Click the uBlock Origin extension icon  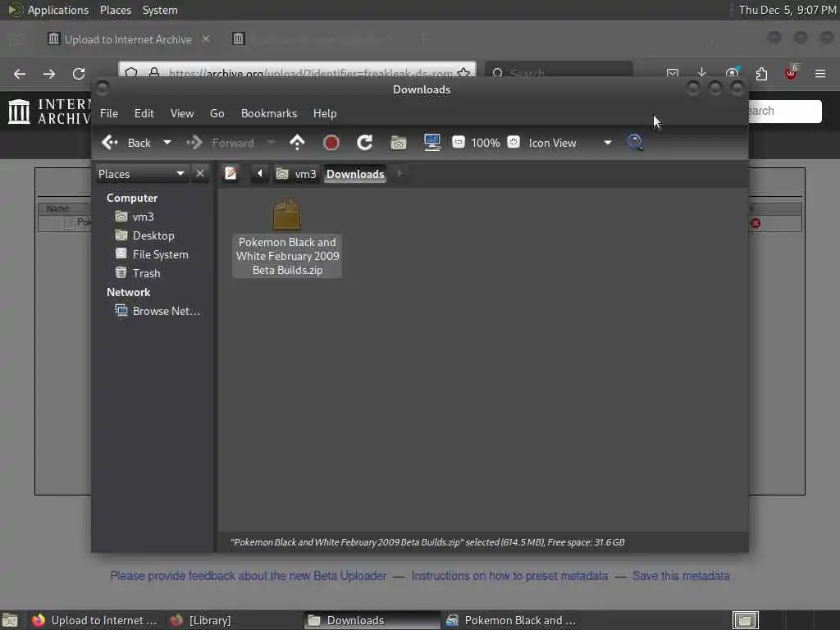coord(791,72)
